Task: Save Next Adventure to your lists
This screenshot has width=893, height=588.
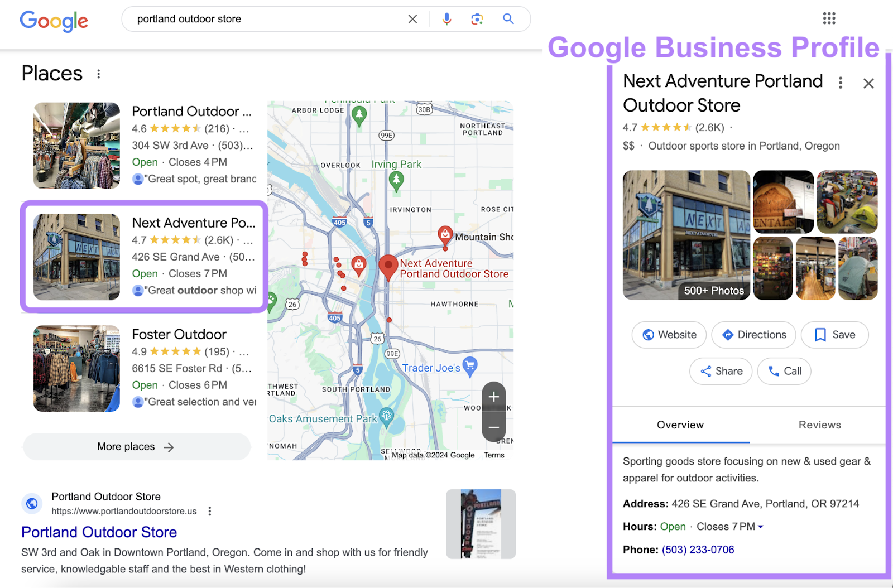Action: [834, 335]
